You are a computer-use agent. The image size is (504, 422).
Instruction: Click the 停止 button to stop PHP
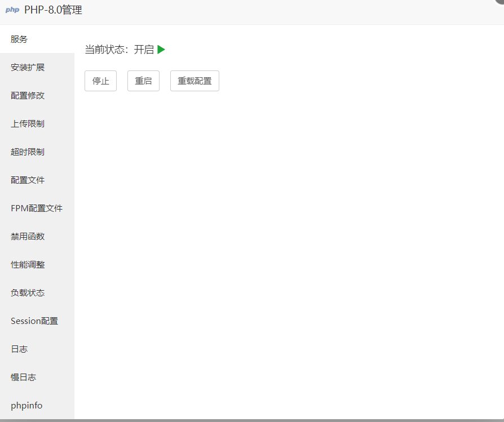click(100, 81)
